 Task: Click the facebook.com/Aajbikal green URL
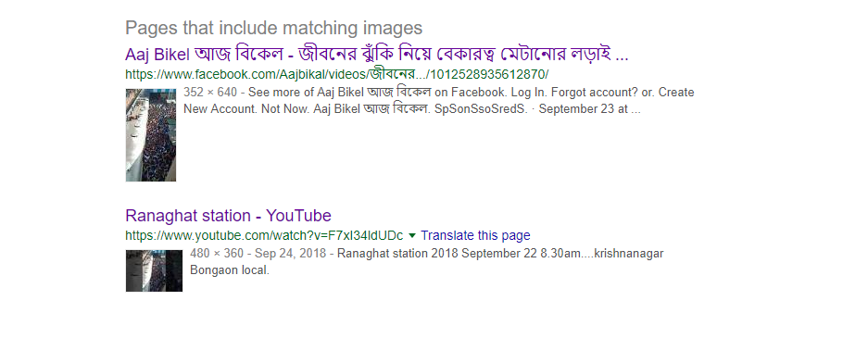(336, 75)
